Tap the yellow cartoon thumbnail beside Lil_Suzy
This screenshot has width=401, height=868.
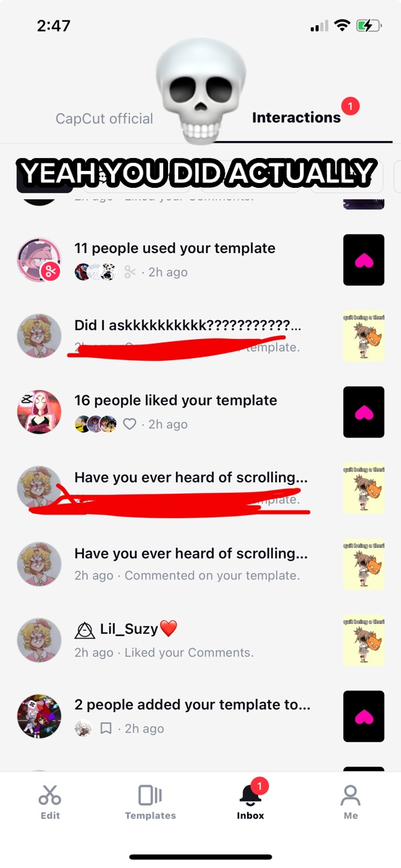364,640
